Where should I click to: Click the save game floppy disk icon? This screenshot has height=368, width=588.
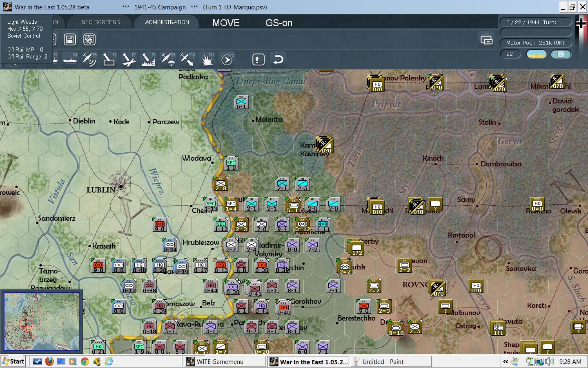coord(70,39)
